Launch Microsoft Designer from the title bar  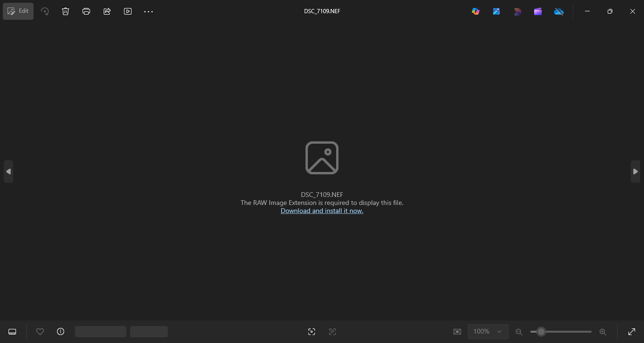pos(517,11)
